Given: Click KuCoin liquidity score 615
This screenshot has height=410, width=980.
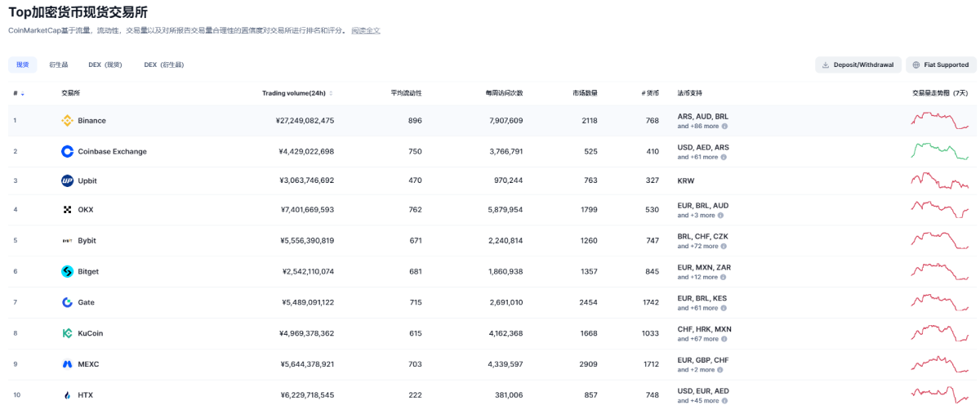Looking at the screenshot, I should [416, 333].
